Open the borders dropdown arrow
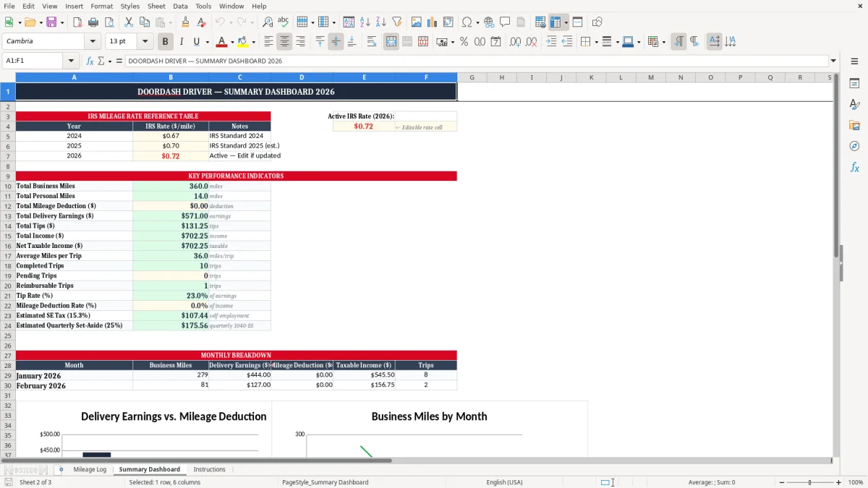Image resolution: width=868 pixels, height=488 pixels. tap(596, 42)
